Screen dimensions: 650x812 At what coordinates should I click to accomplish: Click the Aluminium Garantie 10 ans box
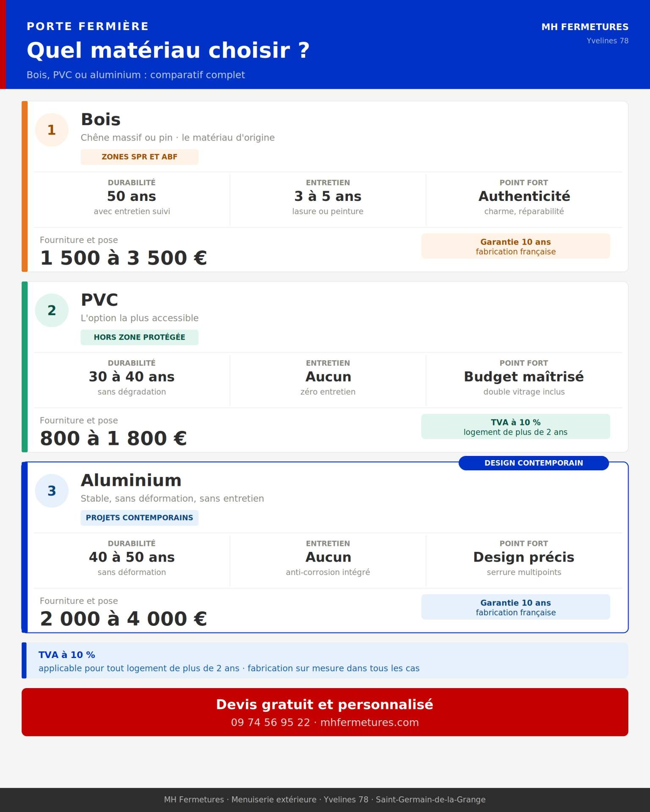(x=515, y=607)
